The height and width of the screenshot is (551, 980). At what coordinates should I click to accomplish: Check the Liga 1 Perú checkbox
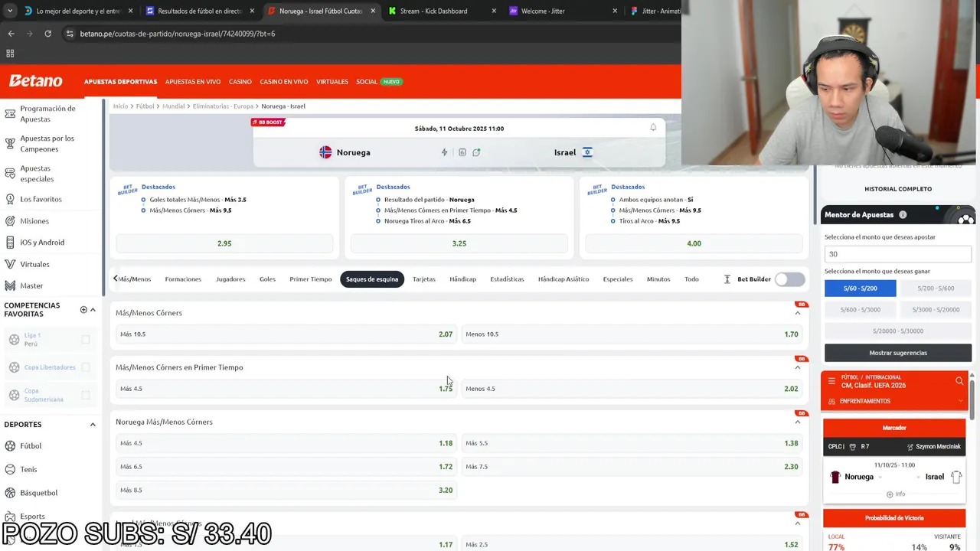(x=86, y=340)
